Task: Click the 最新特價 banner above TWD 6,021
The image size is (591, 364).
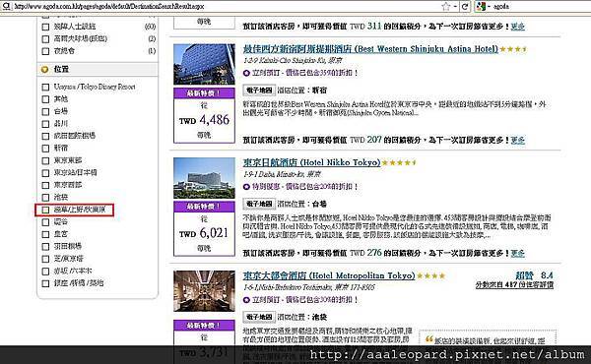Action: pos(204,207)
